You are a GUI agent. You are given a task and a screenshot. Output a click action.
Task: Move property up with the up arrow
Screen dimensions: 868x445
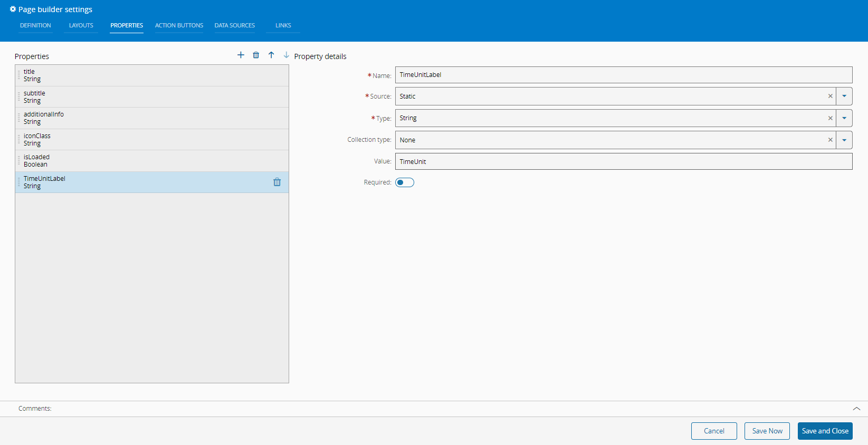271,55
